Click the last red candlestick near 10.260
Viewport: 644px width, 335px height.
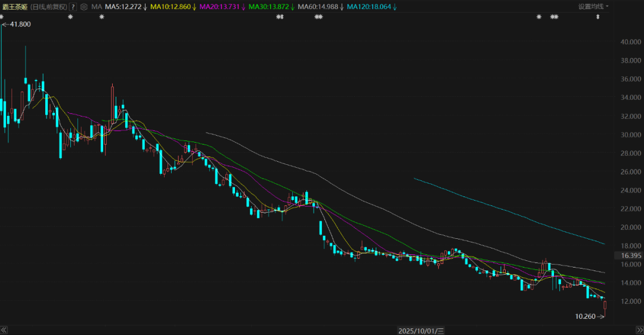point(605,308)
